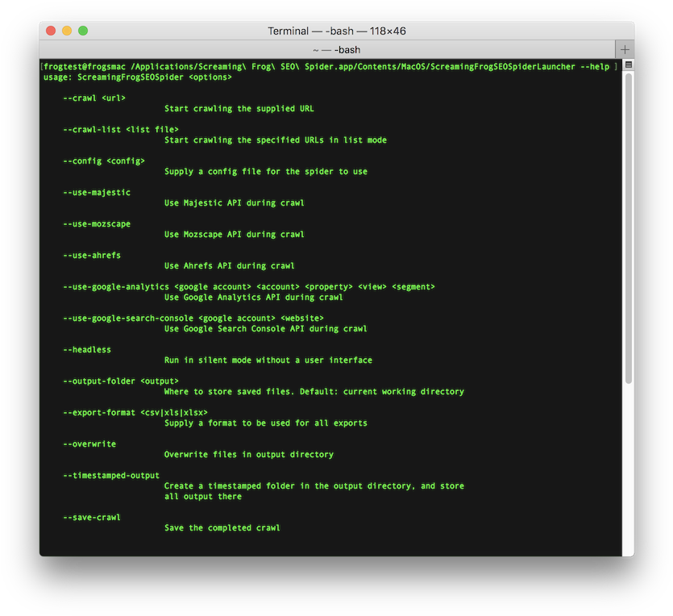673x616 pixels.
Task: Click the scrollback marker icon at top right
Action: tap(629, 65)
